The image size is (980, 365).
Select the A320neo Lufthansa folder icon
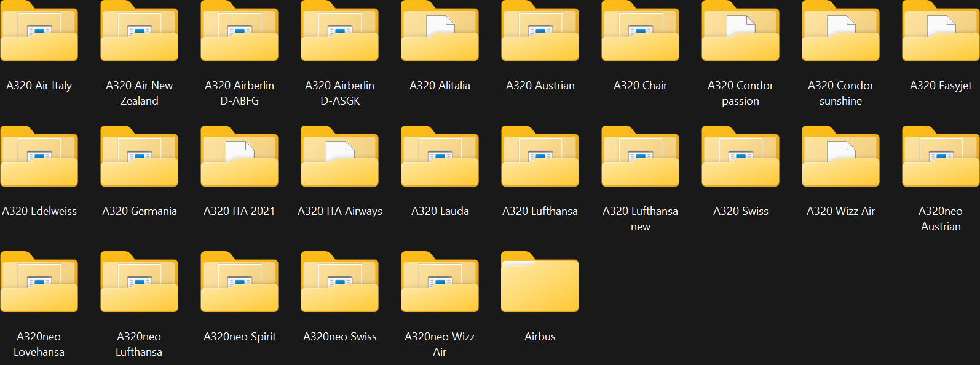click(x=140, y=282)
